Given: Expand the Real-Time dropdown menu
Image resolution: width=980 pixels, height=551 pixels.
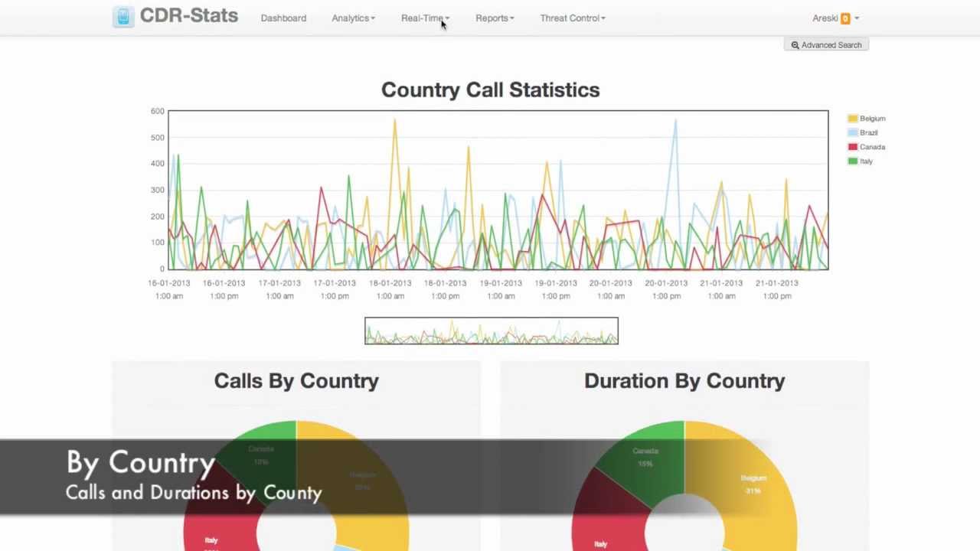Looking at the screenshot, I should click(x=425, y=18).
